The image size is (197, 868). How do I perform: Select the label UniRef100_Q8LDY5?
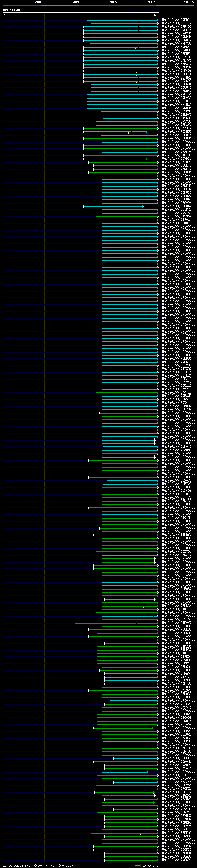click(177, 115)
